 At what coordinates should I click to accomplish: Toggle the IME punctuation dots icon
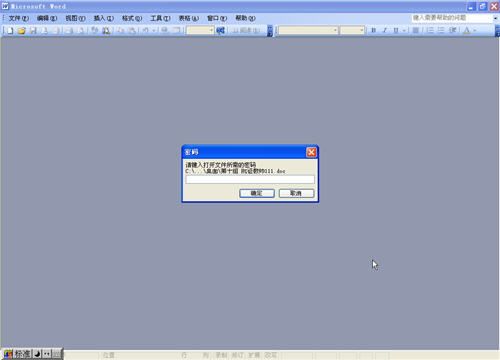pyautogui.click(x=47, y=354)
